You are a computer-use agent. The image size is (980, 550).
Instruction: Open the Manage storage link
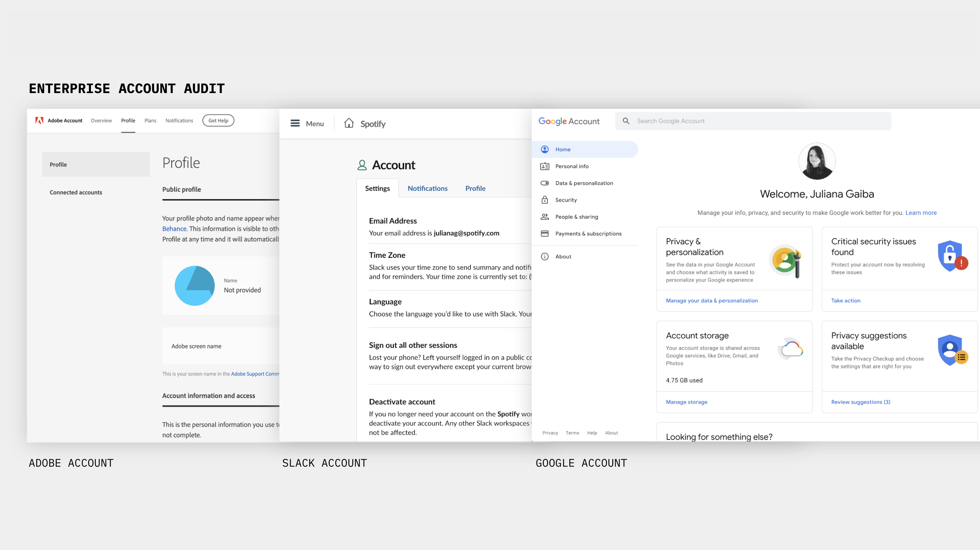point(686,402)
